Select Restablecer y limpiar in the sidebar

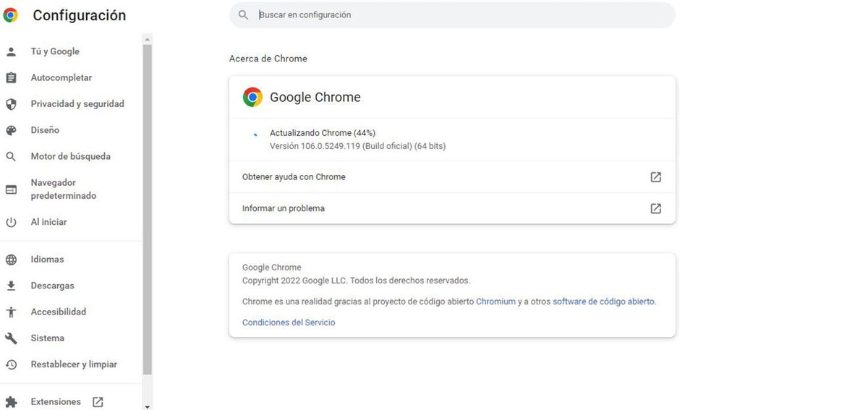click(73, 364)
